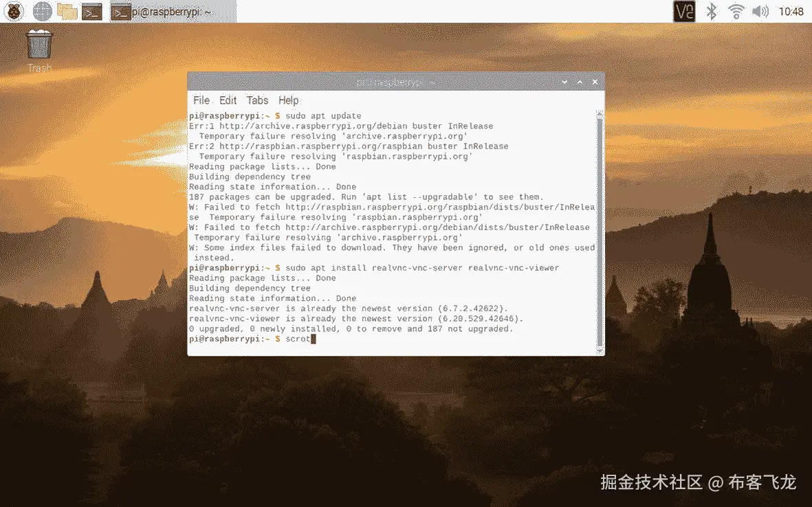The height and width of the screenshot is (507, 812).
Task: Minimize the terminal window
Action: [564, 82]
